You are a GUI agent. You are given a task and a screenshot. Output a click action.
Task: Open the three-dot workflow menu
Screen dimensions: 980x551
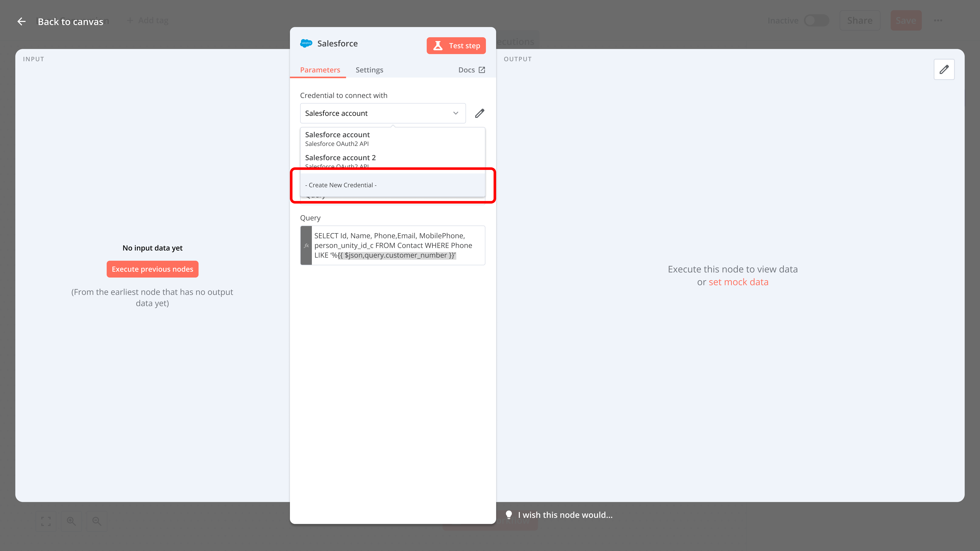point(938,21)
